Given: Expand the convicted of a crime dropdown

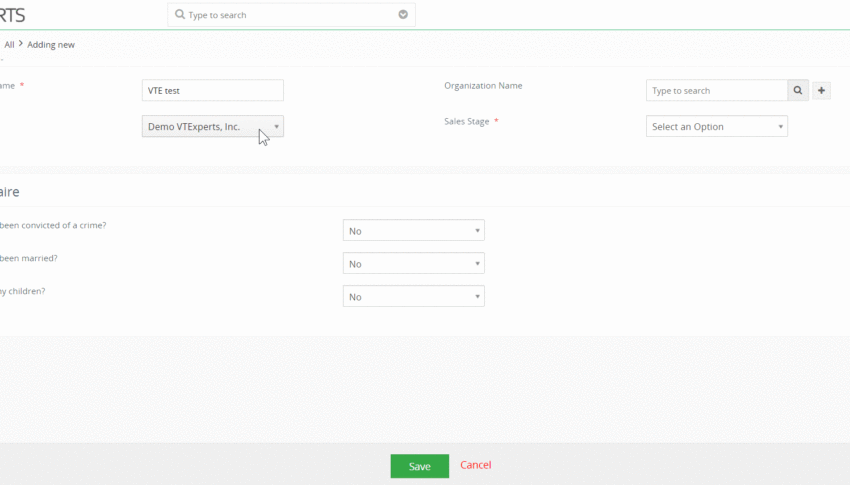Looking at the screenshot, I should tap(414, 230).
